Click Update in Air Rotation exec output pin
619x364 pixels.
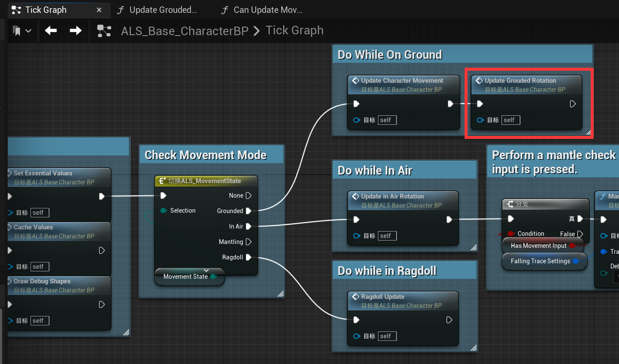tap(449, 220)
